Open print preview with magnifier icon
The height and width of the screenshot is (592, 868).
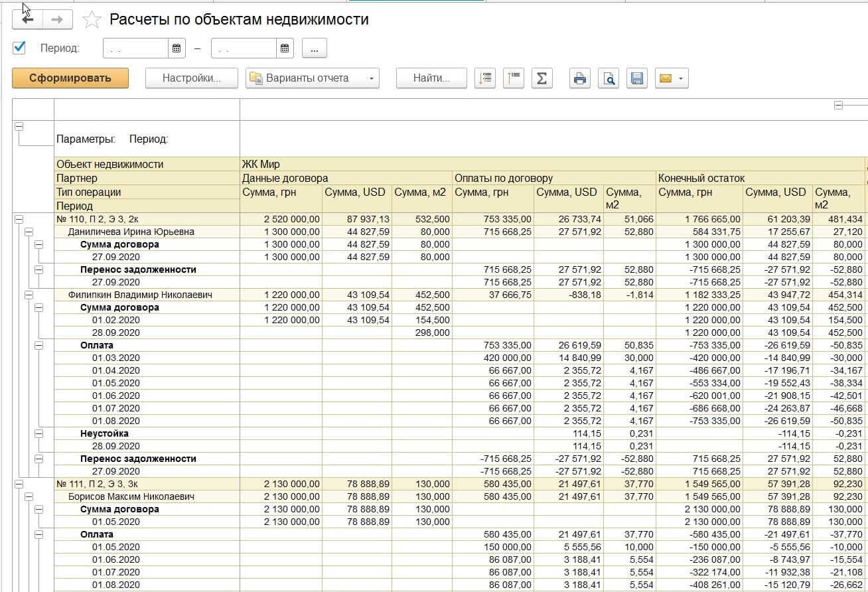[x=608, y=78]
